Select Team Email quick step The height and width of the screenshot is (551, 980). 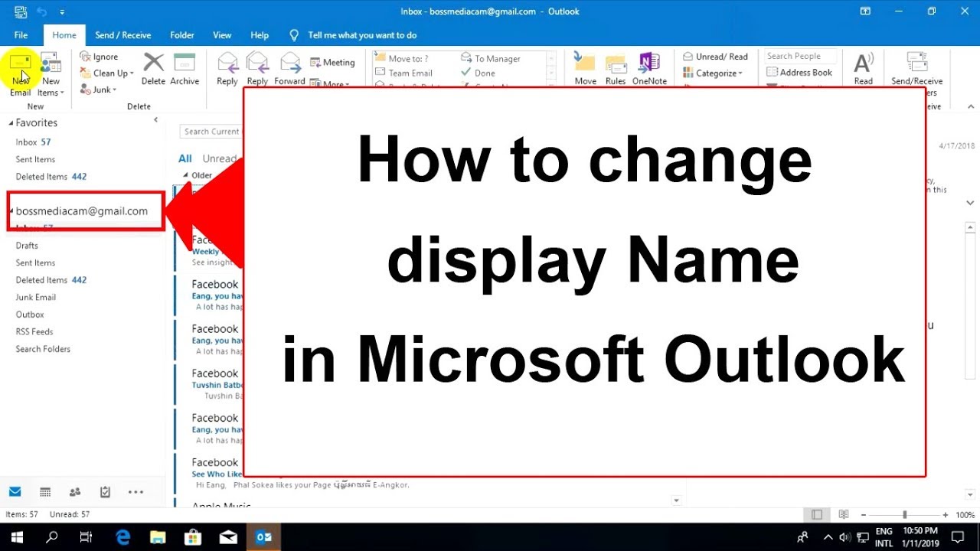403,73
